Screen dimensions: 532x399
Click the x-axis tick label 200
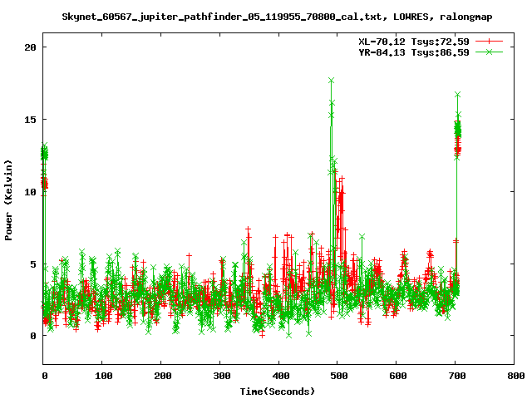162,376
